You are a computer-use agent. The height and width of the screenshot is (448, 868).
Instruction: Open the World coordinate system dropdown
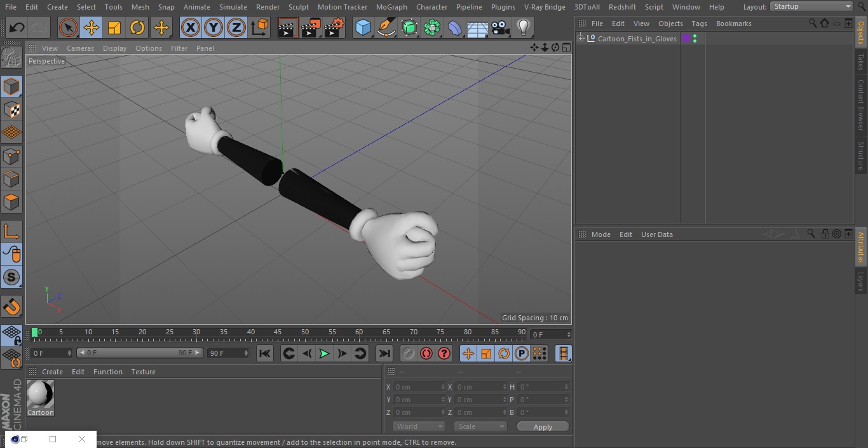point(419,426)
